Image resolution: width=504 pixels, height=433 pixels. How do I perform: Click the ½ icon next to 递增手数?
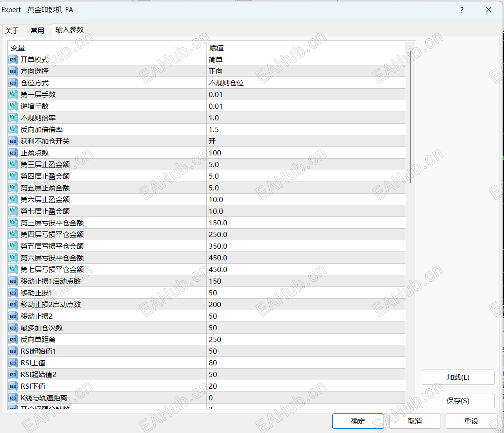click(13, 106)
